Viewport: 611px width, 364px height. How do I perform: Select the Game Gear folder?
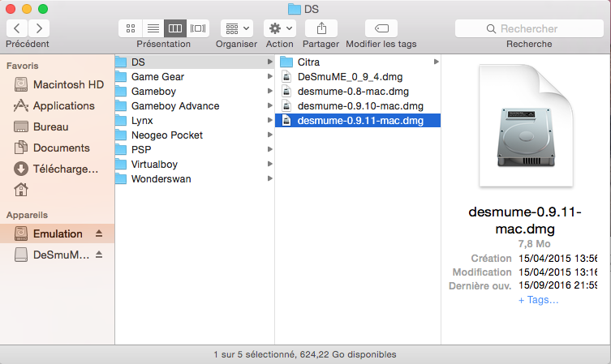tap(195, 77)
